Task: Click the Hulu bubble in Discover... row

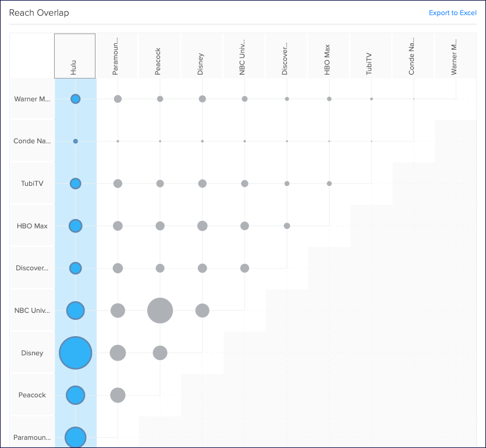Action: point(75,268)
